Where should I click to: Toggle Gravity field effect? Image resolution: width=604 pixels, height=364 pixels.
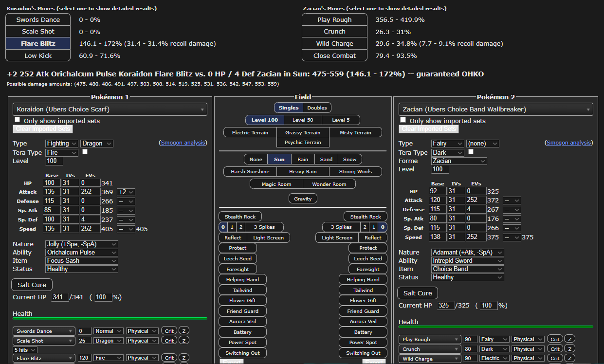point(303,199)
